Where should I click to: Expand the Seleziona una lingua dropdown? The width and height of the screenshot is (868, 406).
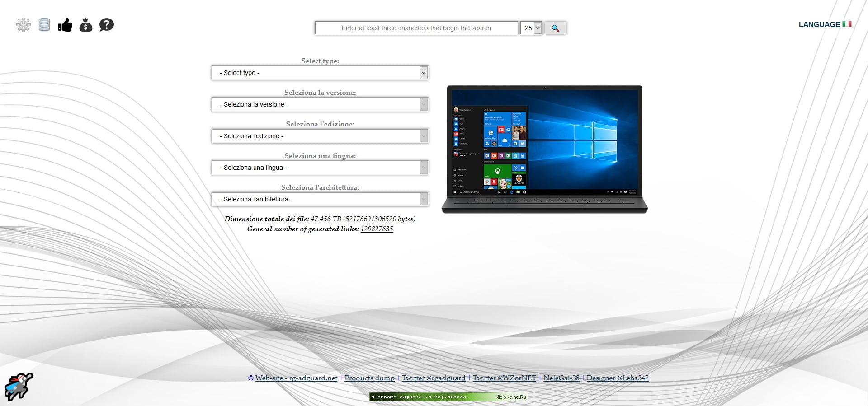click(x=320, y=168)
